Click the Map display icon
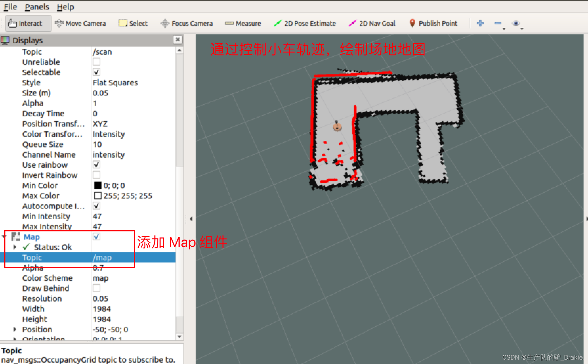The image size is (588, 364). [16, 236]
